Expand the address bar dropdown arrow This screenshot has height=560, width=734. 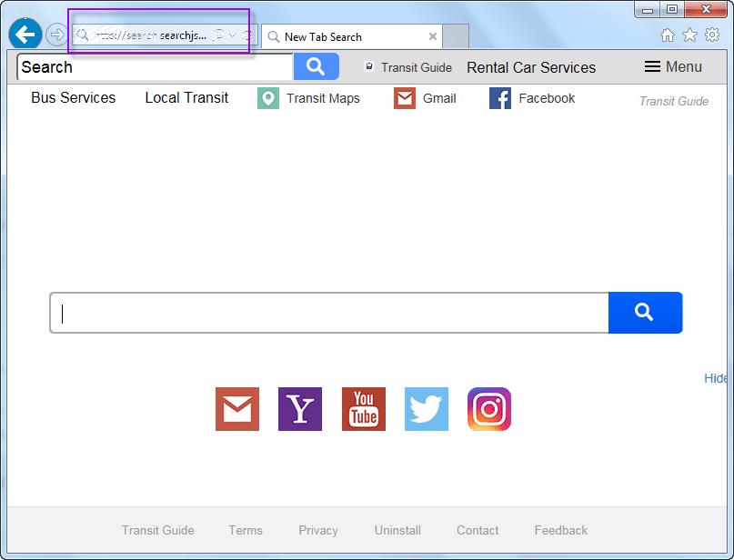click(232, 35)
